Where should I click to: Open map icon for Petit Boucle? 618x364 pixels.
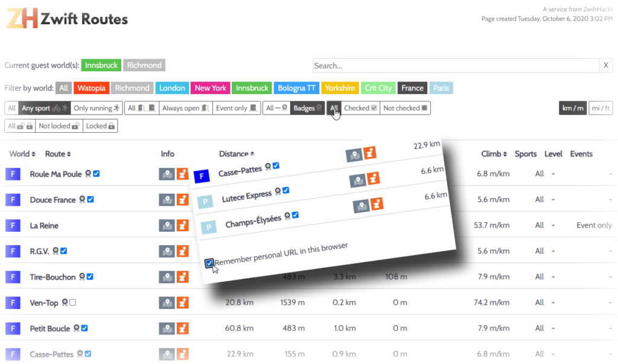pos(167,328)
